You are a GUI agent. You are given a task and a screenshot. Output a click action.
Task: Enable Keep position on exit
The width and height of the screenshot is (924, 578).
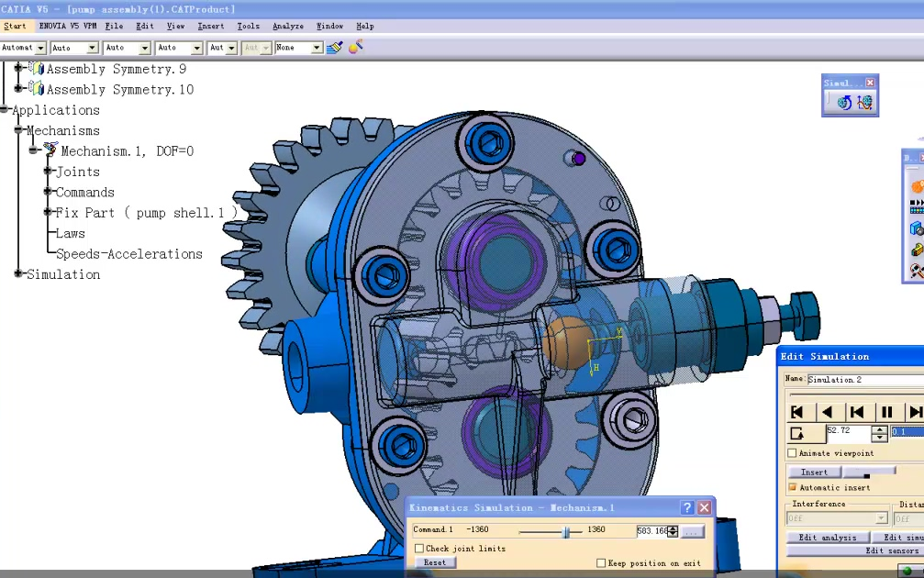(600, 563)
